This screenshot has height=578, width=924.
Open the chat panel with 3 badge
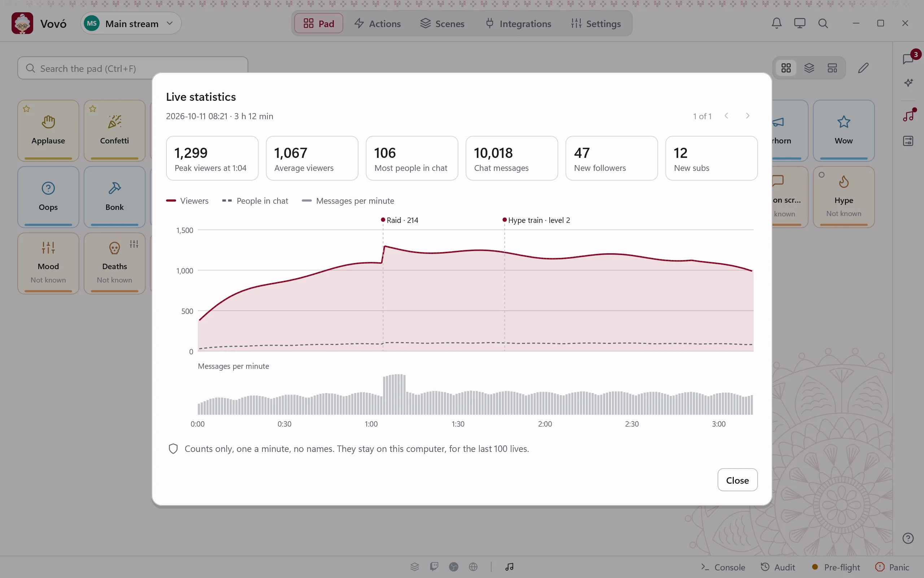[908, 59]
